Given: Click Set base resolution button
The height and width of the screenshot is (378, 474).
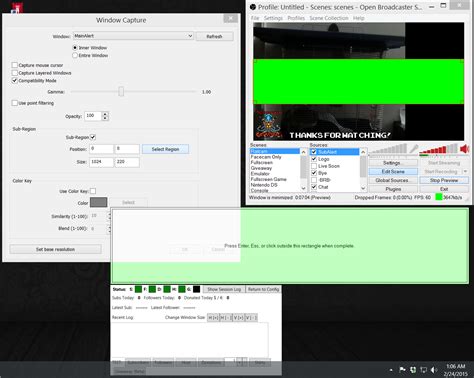Looking at the screenshot, I should (x=55, y=249).
